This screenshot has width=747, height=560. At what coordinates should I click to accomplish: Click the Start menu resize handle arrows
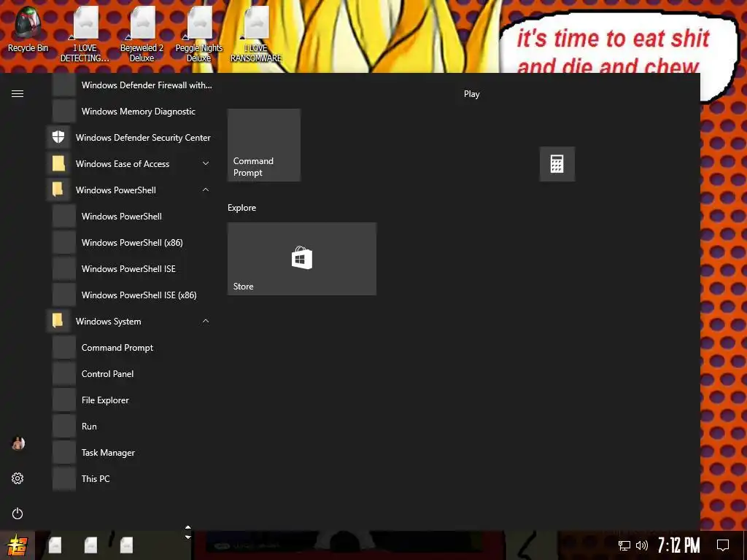187,532
